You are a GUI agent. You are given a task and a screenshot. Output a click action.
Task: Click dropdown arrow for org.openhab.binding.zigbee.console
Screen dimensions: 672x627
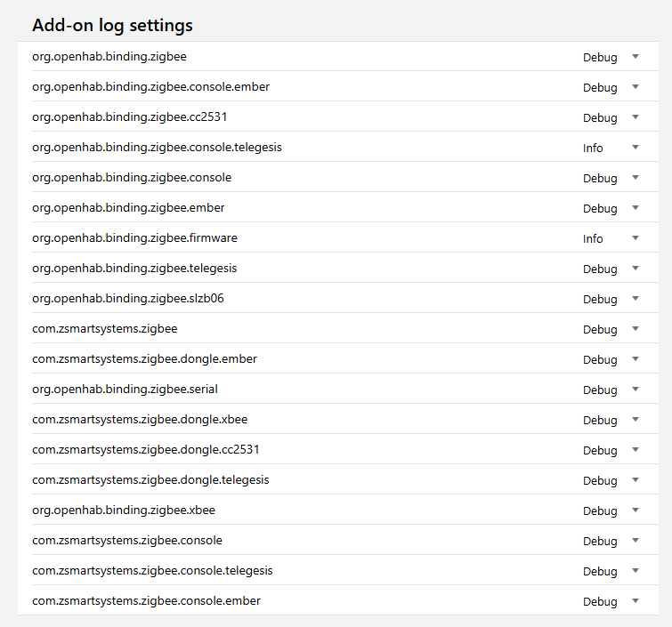point(635,178)
